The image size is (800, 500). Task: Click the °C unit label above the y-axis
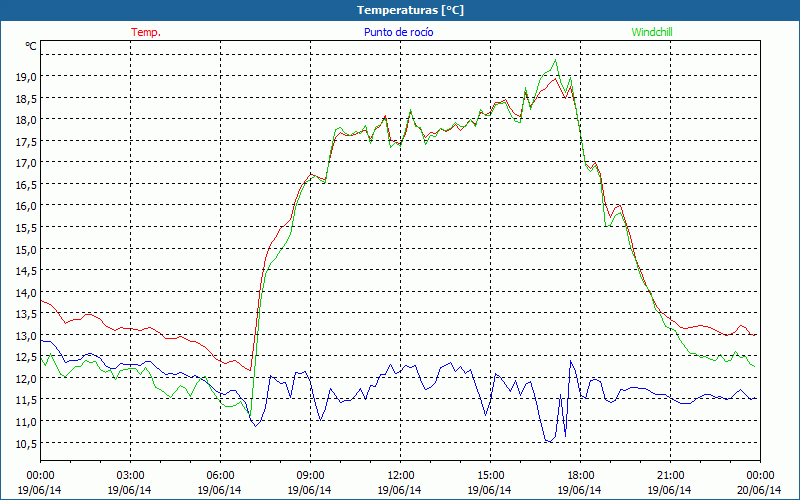(31, 46)
